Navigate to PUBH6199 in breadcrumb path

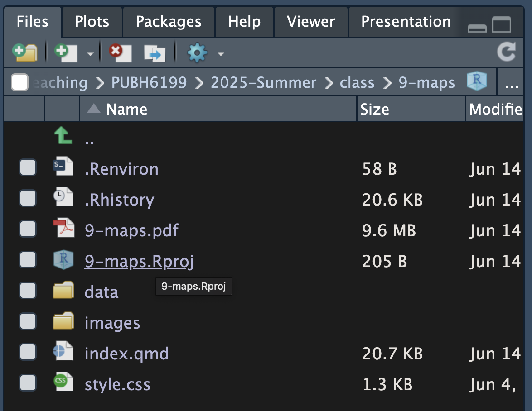pyautogui.click(x=149, y=83)
